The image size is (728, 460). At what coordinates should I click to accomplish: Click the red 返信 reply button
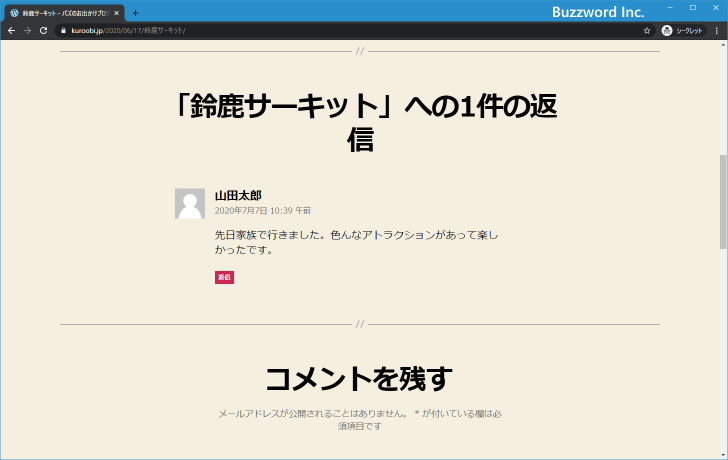[x=224, y=277]
